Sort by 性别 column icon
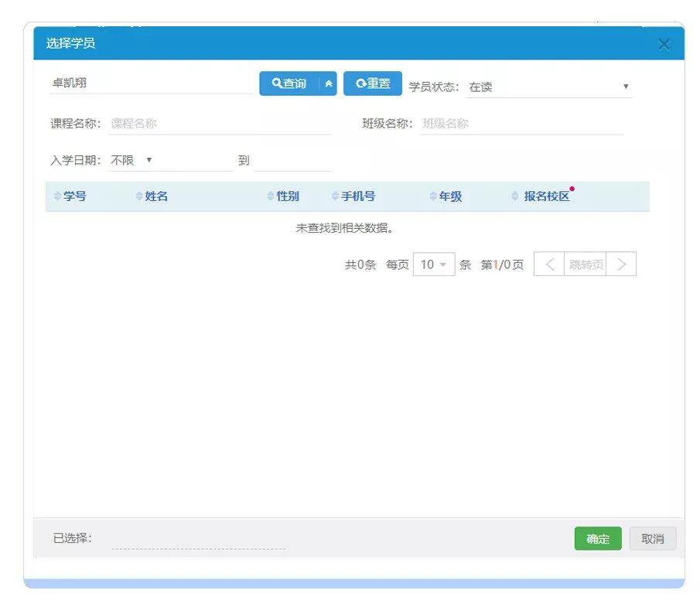 point(271,197)
